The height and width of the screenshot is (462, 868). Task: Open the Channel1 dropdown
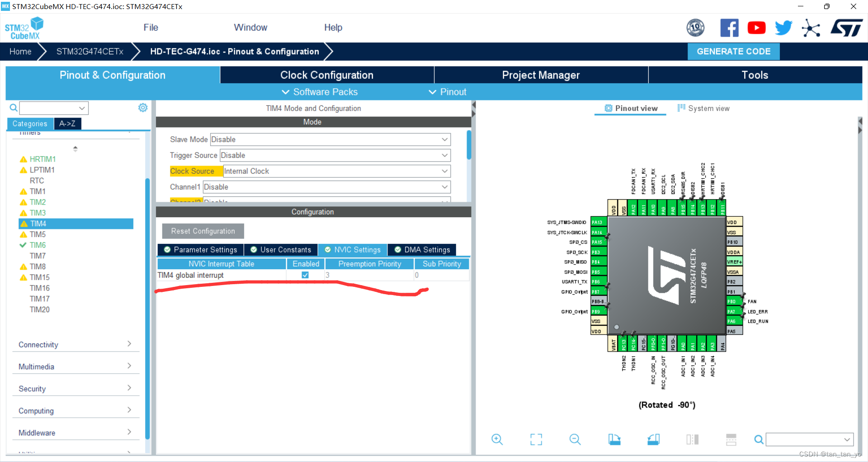coord(327,187)
